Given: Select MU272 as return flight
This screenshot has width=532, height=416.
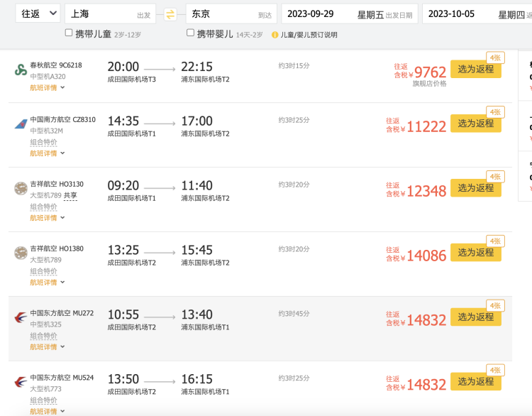Looking at the screenshot, I should tap(476, 317).
